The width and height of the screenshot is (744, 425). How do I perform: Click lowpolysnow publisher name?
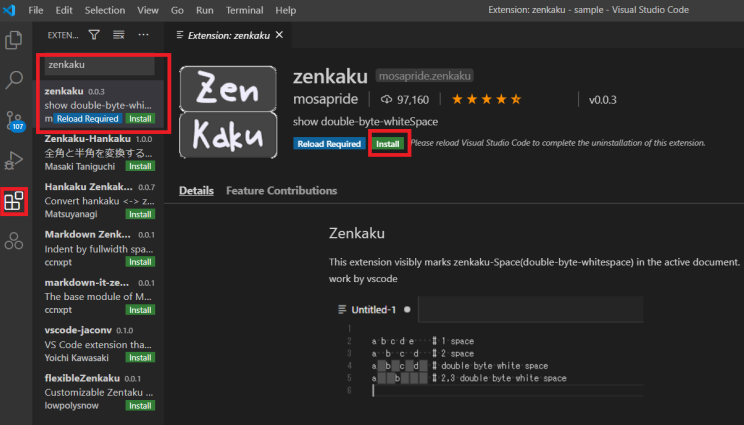72,406
